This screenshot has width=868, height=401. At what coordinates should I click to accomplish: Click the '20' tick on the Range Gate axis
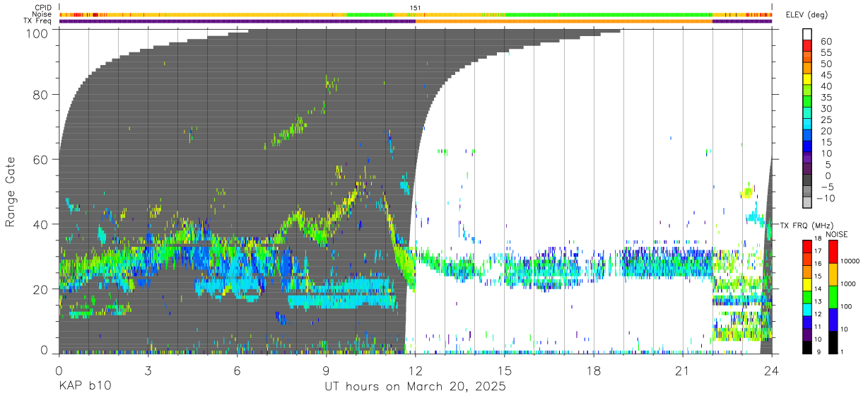(41, 289)
